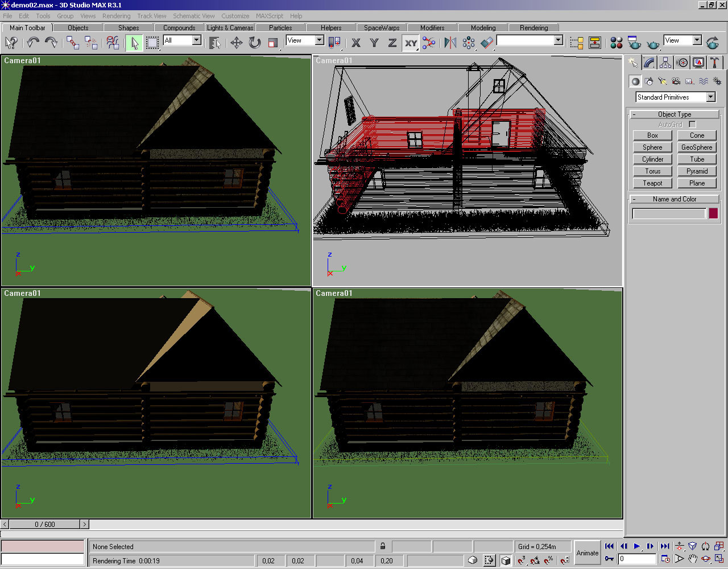This screenshot has height=569, width=728.
Task: Click the Select and Move tool
Action: click(236, 43)
